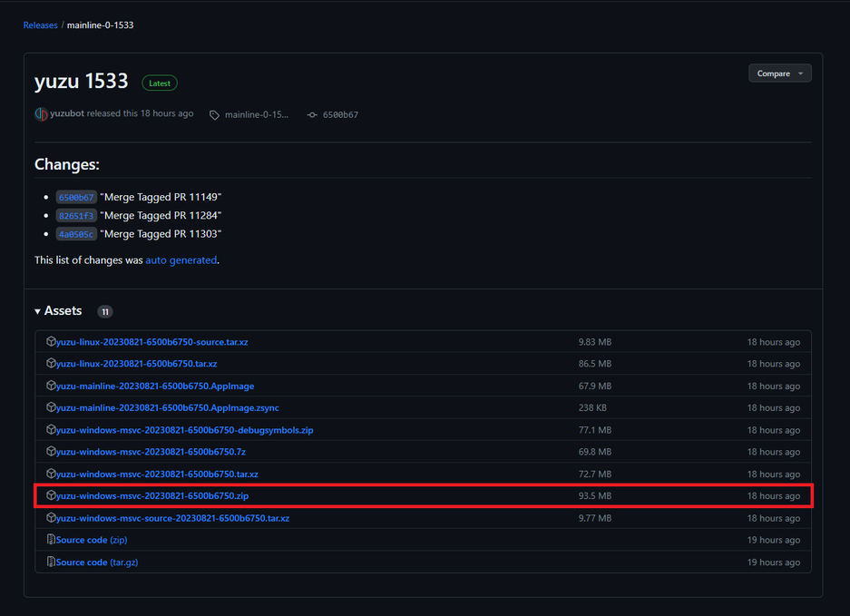Click file-zip icon for Source code (tar.gz)
This screenshot has width=850, height=616.
(x=51, y=562)
